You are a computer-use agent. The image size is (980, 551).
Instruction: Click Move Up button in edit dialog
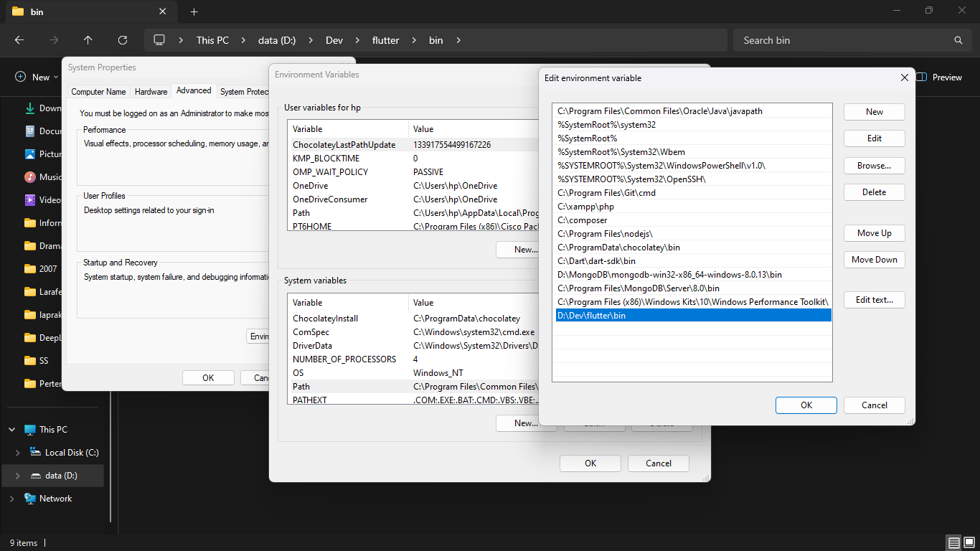(874, 233)
